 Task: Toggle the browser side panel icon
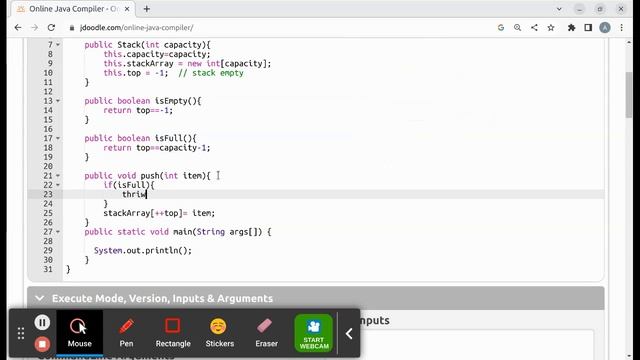pos(588,27)
